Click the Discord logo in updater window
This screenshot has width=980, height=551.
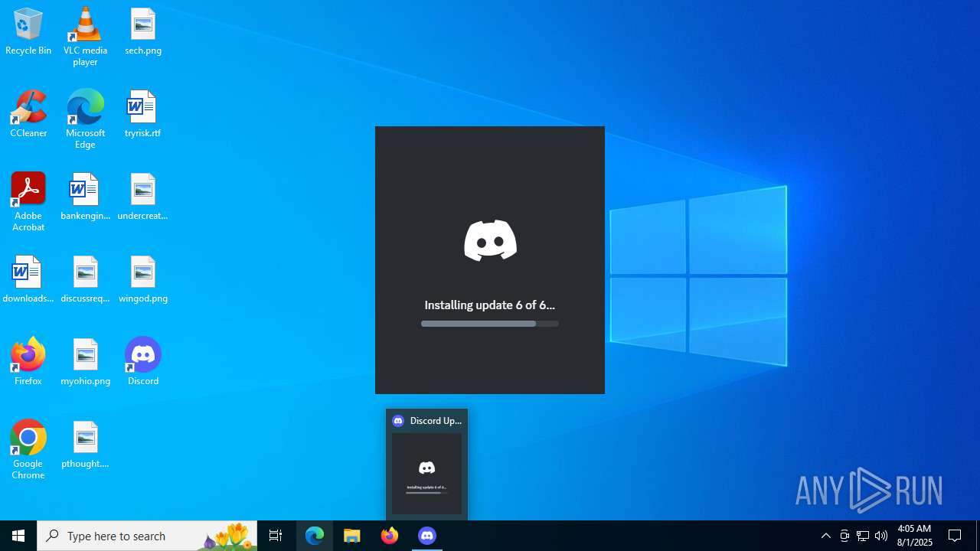[x=490, y=240]
